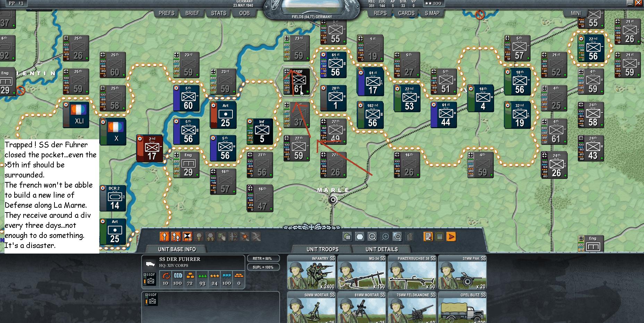Click the yellow supply boxes icon
The height and width of the screenshot is (323, 644).
click(190, 276)
